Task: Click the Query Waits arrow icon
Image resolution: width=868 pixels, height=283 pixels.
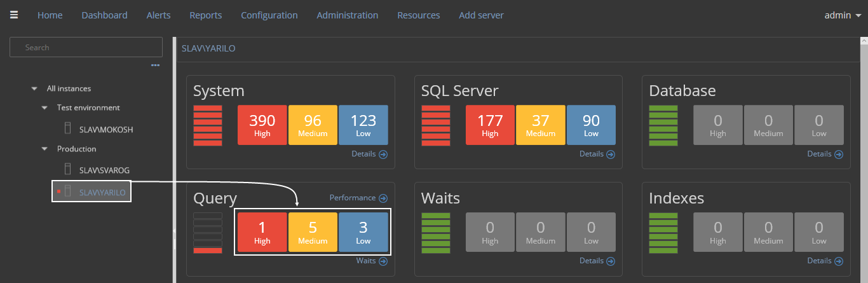Action: (383, 261)
